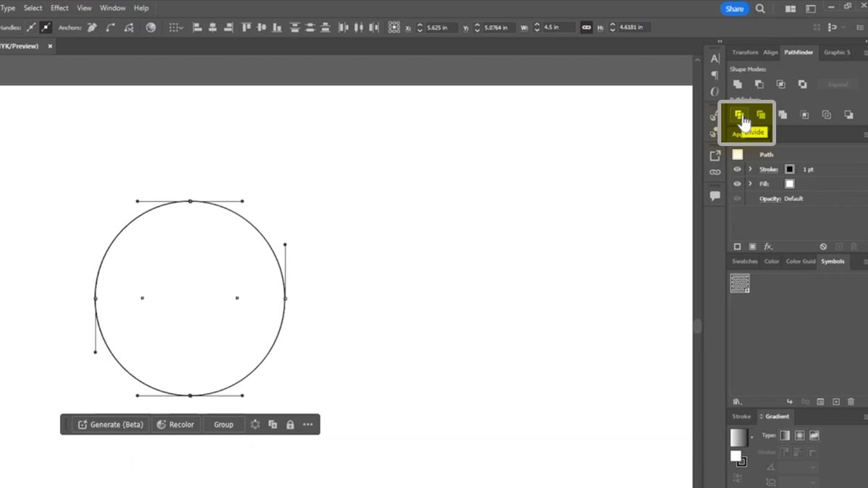This screenshot has height=488, width=868.
Task: Expand the Stroke attribute row
Action: tap(750, 169)
